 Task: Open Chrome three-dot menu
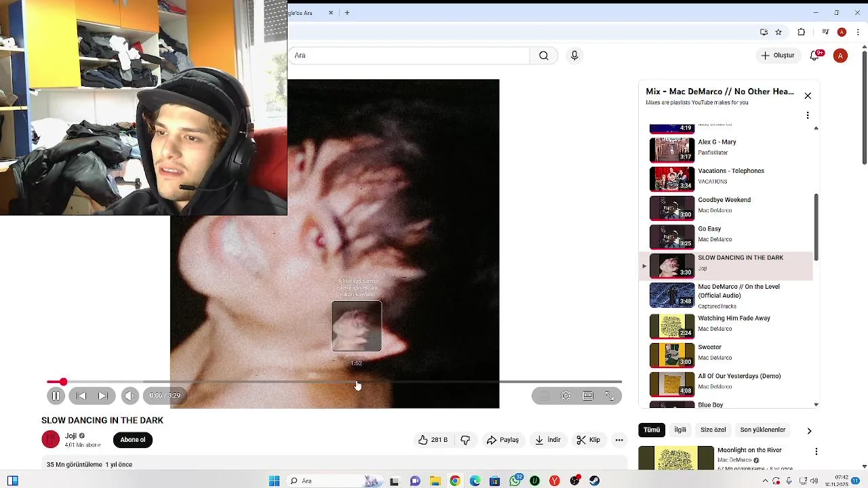[856, 32]
